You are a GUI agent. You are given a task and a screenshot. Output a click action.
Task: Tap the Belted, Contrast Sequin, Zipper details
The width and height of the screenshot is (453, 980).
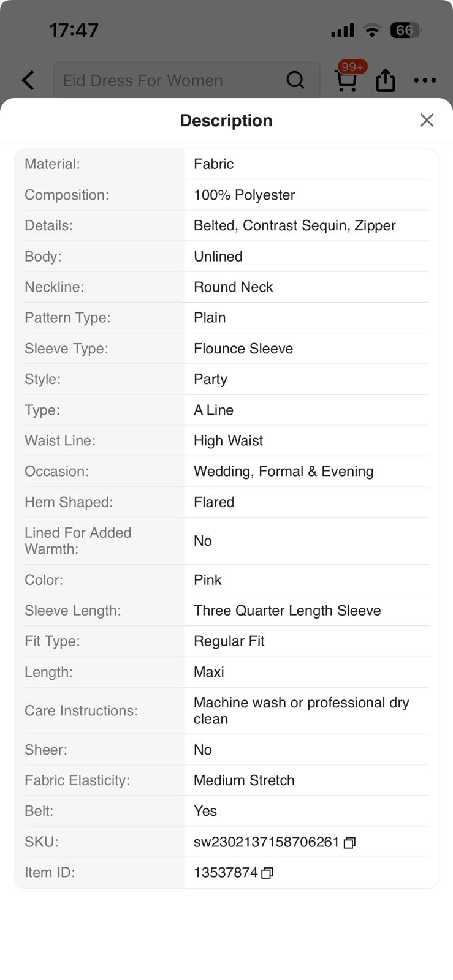click(x=294, y=225)
